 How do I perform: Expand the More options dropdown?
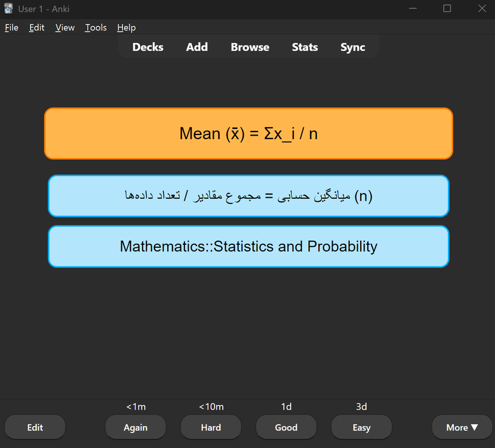[x=462, y=427]
